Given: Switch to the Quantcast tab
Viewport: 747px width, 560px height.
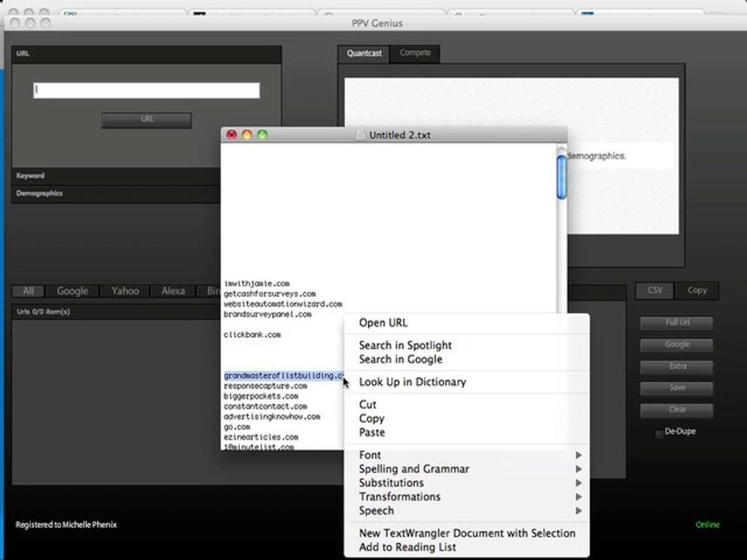Looking at the screenshot, I should tap(364, 54).
